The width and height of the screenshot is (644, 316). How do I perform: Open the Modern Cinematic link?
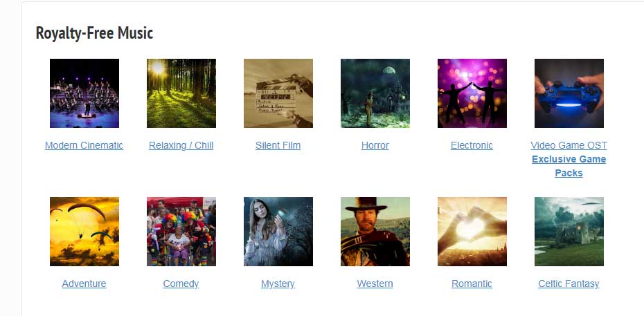84,145
